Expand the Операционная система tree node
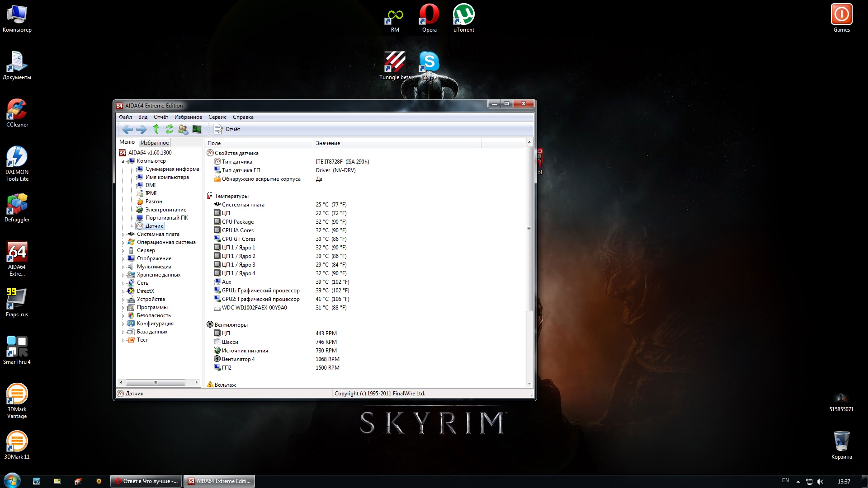 point(123,243)
